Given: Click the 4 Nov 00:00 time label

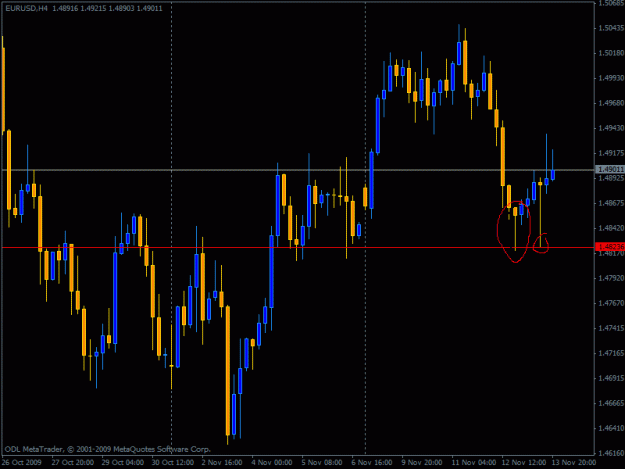Looking at the screenshot, I should click(x=272, y=463).
